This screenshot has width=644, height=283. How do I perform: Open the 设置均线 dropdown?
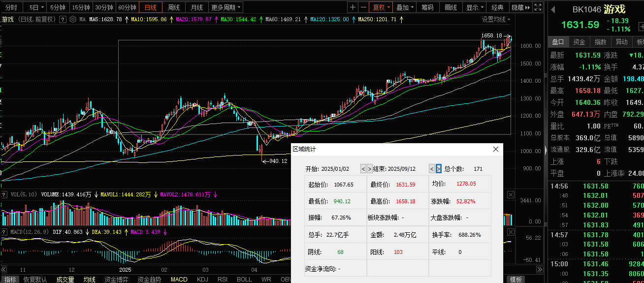(x=496, y=19)
